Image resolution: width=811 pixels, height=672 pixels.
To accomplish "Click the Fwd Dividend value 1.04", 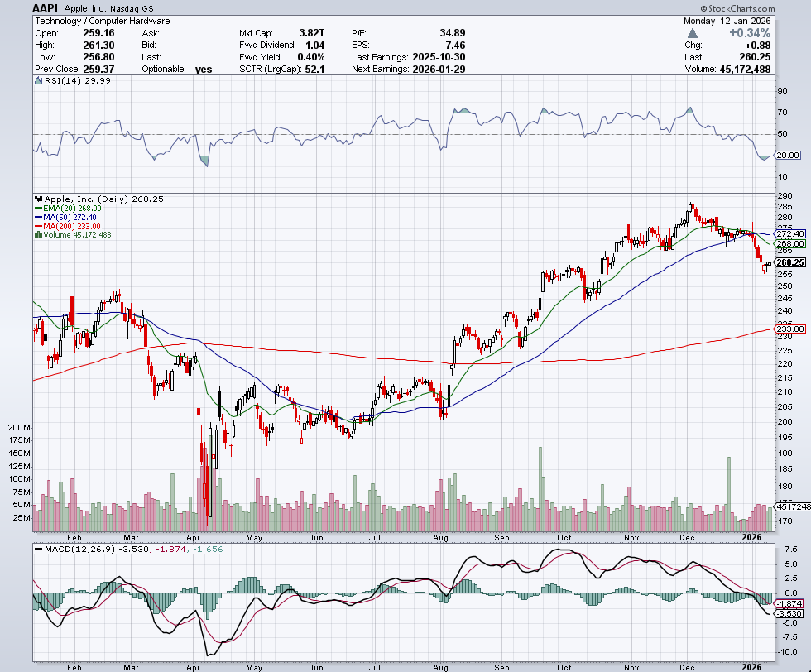I will (315, 45).
